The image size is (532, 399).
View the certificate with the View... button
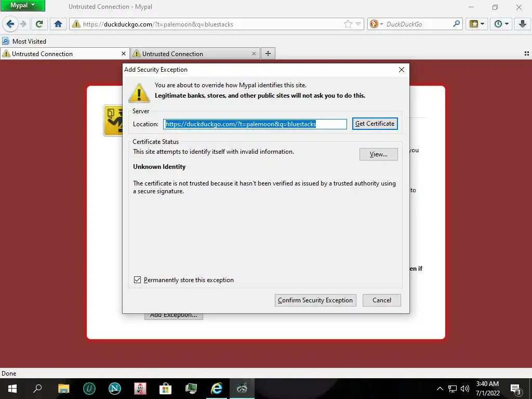point(378,154)
